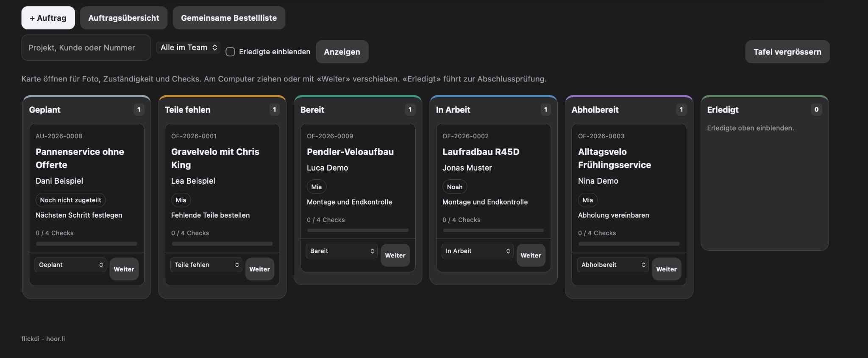Click the count badge in the Erledigt column
Image resolution: width=868 pixels, height=358 pixels.
pos(817,110)
